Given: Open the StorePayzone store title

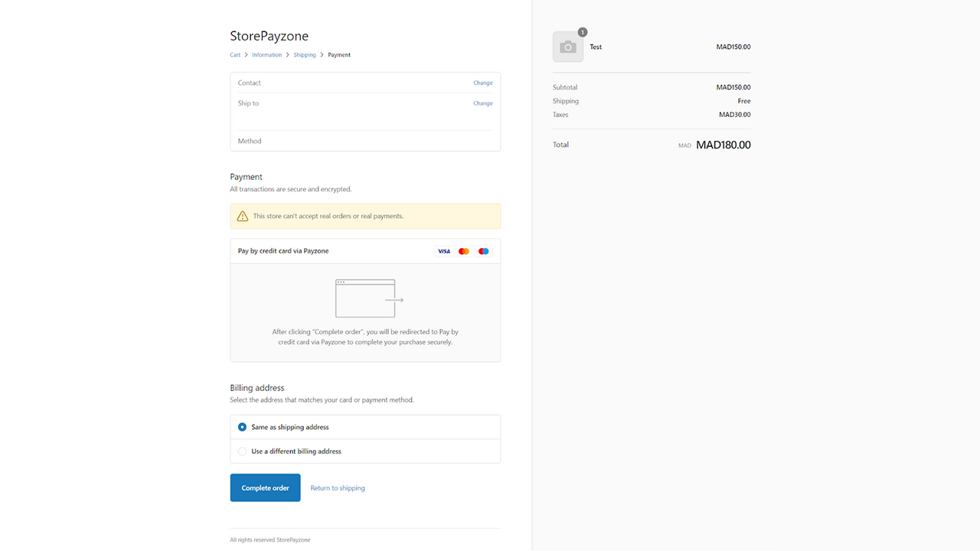Looking at the screenshot, I should pos(269,36).
